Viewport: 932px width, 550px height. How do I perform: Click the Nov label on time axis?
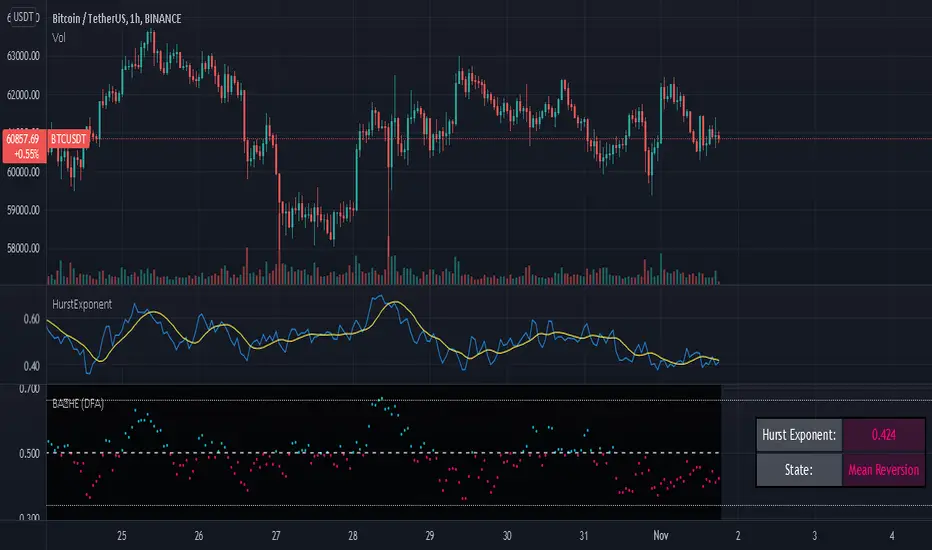(661, 536)
